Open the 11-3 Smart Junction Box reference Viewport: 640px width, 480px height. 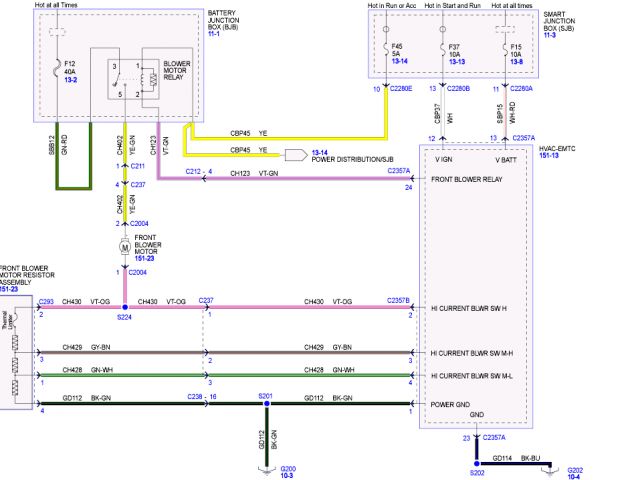550,36
